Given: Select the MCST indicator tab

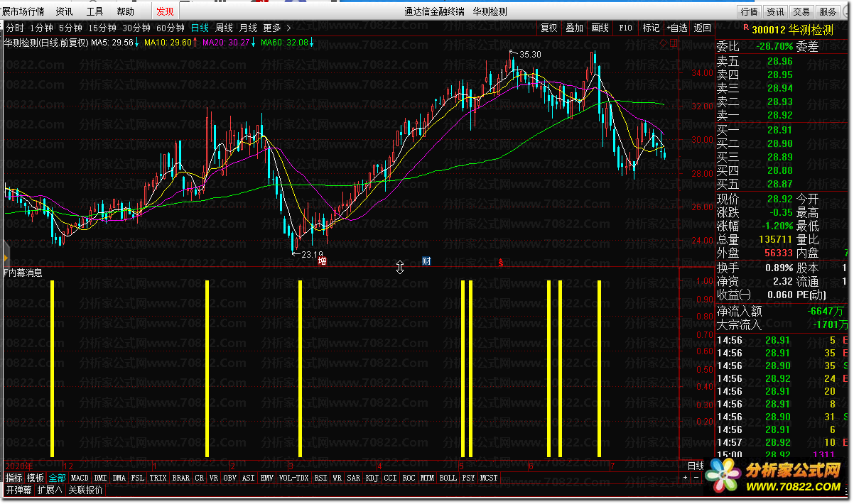Looking at the screenshot, I should click(x=489, y=478).
